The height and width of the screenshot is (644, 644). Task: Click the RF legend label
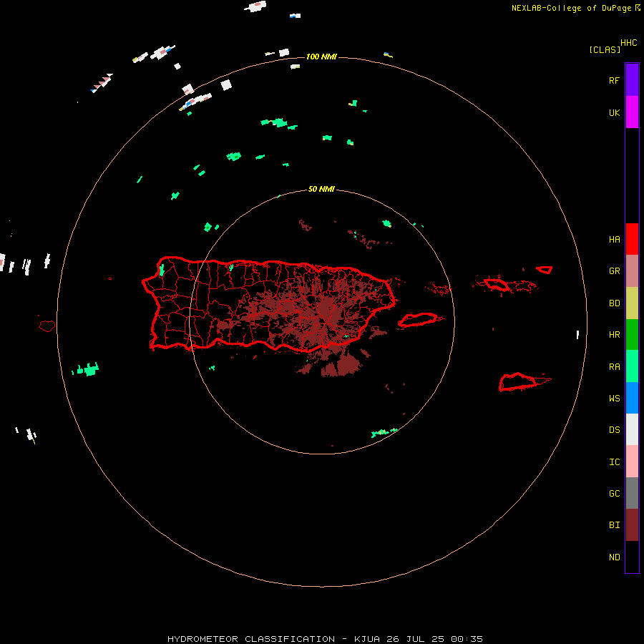(614, 80)
